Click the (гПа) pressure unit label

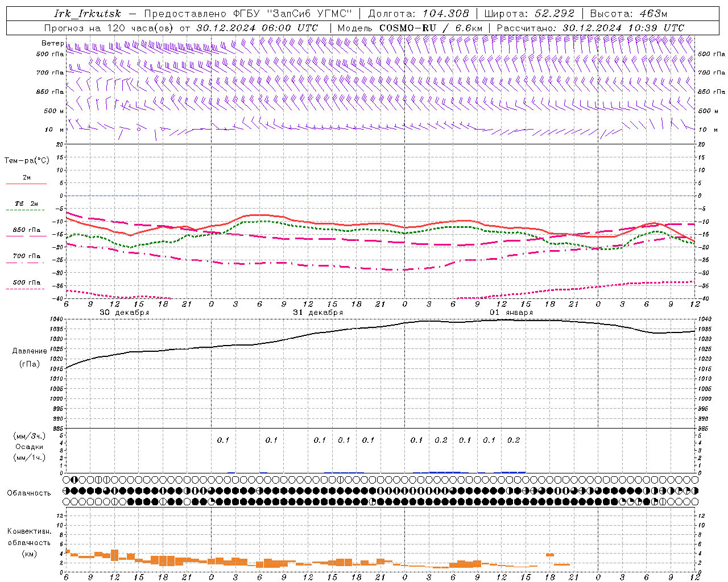pos(30,364)
